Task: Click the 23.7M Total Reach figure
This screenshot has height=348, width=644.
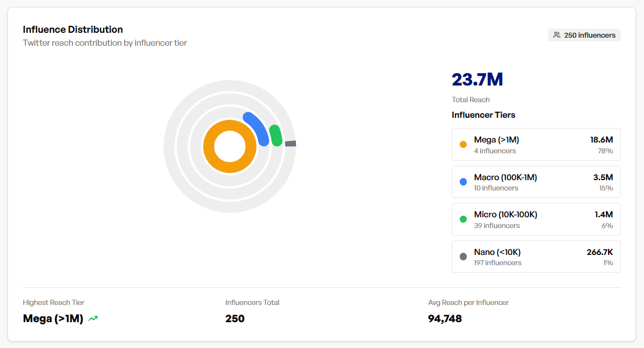Action: click(x=477, y=79)
